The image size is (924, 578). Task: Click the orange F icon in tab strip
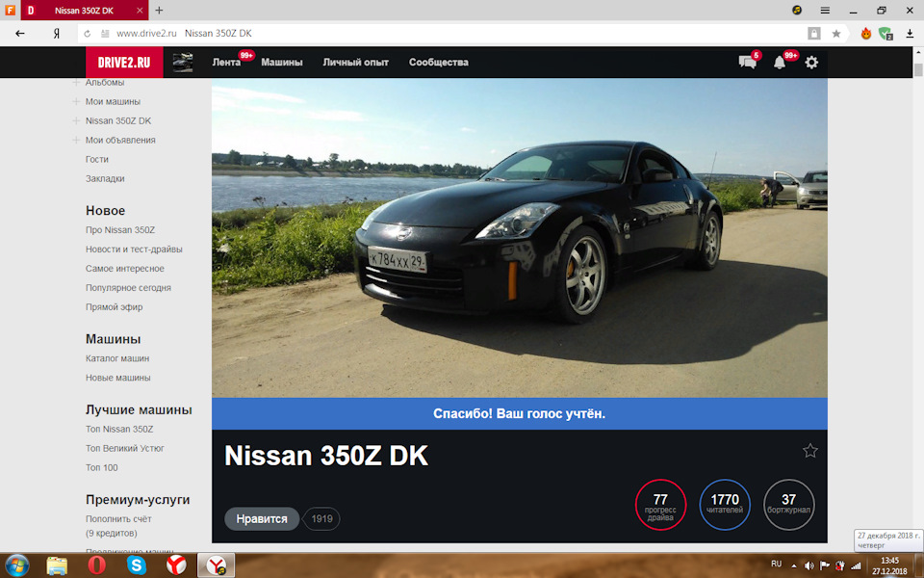click(x=10, y=10)
